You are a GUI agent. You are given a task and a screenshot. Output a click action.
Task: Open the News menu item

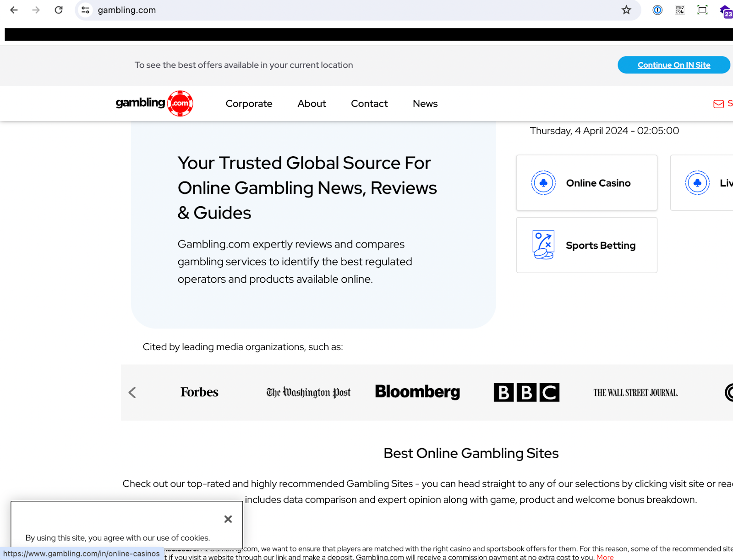(425, 104)
